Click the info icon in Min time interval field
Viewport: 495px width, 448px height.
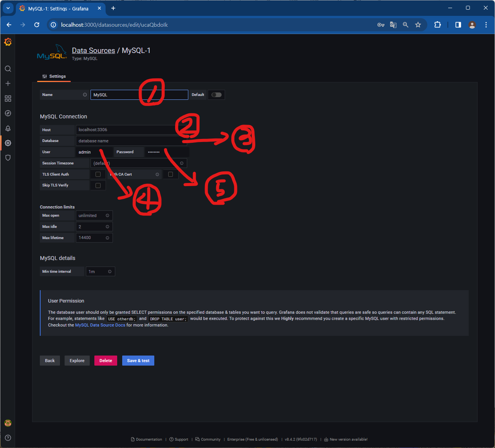(x=110, y=272)
